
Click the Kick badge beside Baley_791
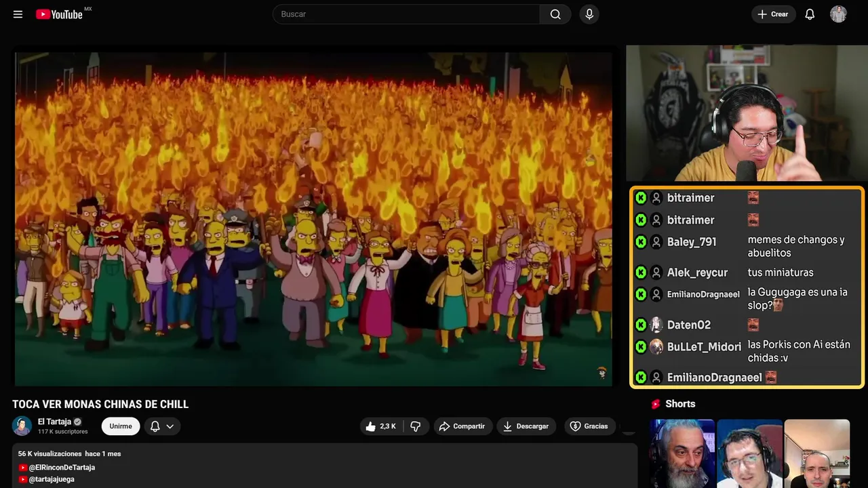tap(641, 242)
